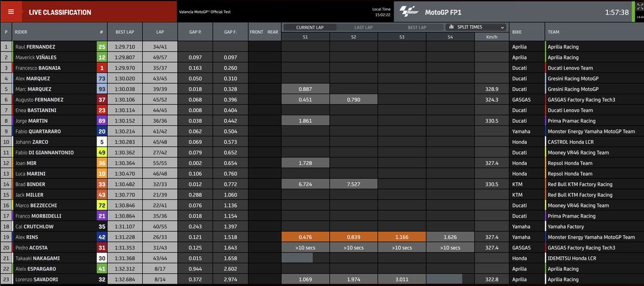The width and height of the screenshot is (644, 286).
Task: Select rider Alex RINS
Action: 27,237
